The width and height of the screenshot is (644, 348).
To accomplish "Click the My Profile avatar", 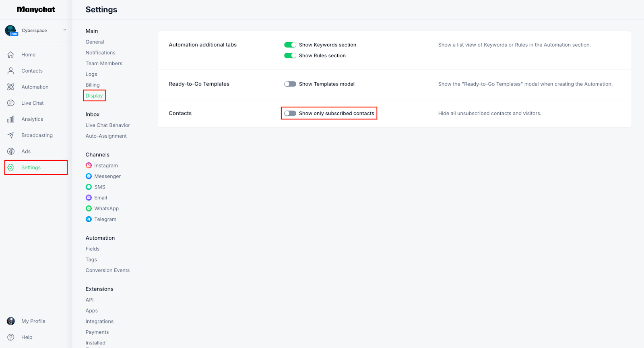I will point(11,321).
